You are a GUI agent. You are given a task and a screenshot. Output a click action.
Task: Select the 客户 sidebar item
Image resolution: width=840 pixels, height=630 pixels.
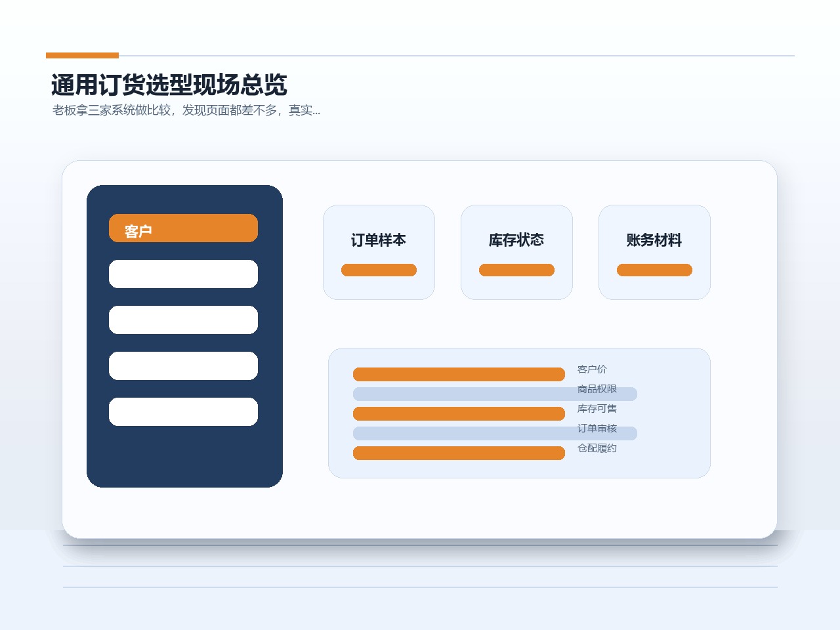point(183,228)
